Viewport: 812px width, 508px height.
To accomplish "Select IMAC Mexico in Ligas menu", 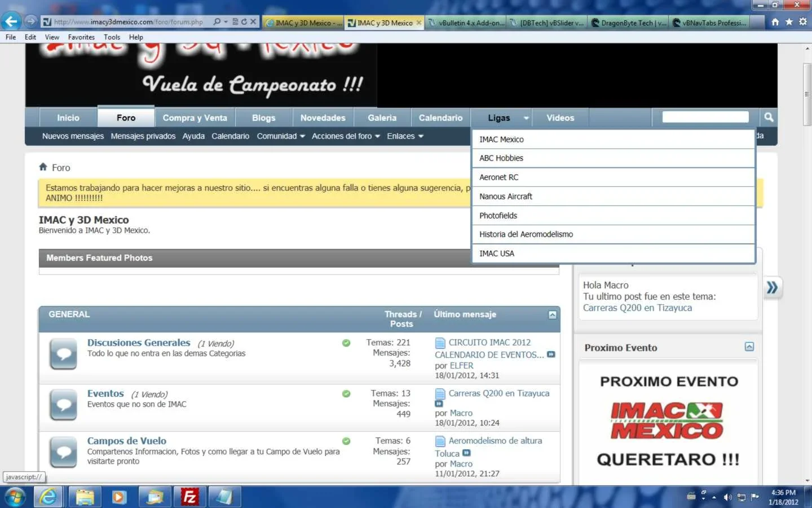I will (614, 139).
